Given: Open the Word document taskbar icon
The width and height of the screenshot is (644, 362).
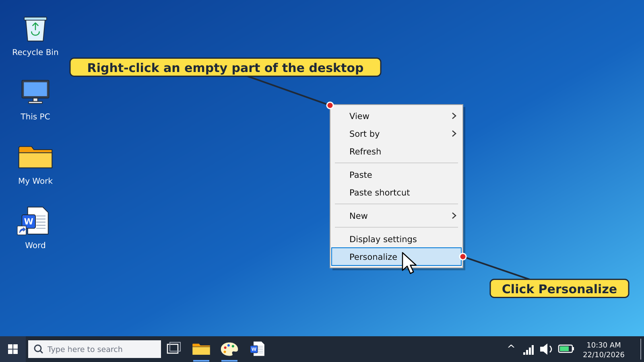Looking at the screenshot, I should click(258, 349).
